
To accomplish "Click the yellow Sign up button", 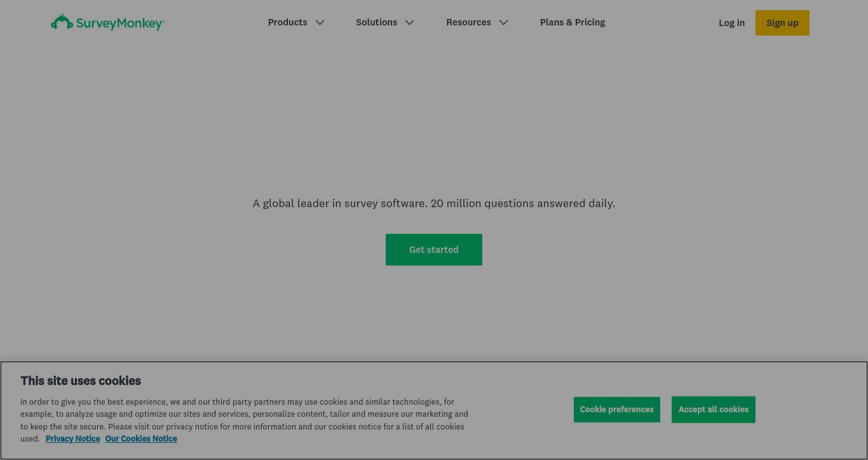I will tap(782, 23).
